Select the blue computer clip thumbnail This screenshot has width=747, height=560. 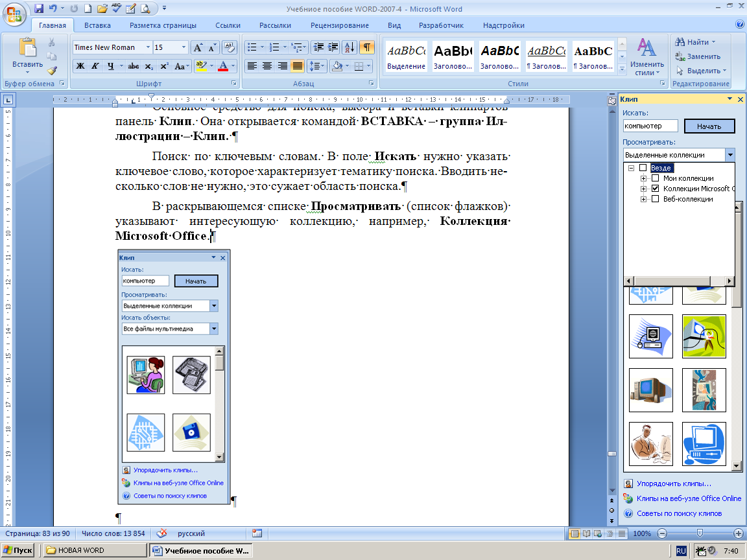click(x=704, y=444)
